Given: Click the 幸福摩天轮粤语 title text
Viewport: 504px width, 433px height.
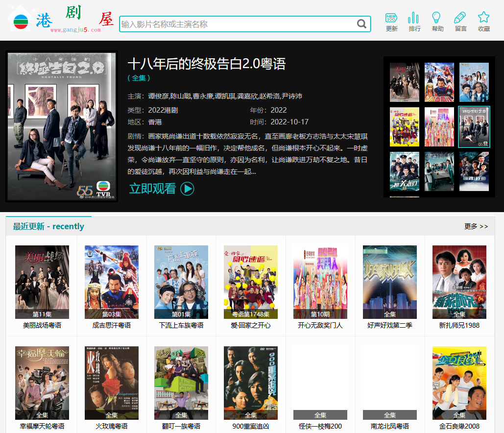Looking at the screenshot, I should coord(42,426).
